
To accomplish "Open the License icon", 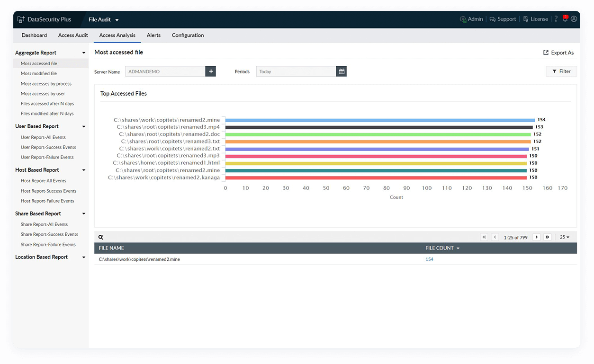I will [526, 19].
